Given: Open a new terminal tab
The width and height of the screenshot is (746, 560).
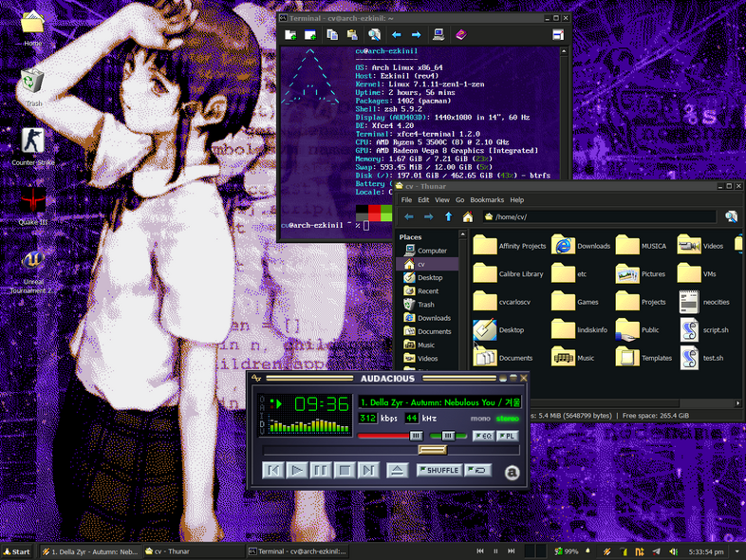Looking at the screenshot, I should 290,35.
